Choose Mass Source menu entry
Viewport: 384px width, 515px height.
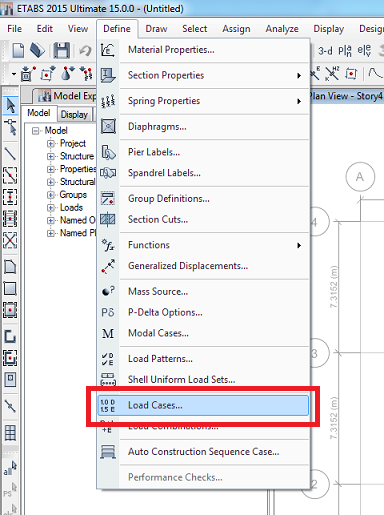click(x=204, y=291)
